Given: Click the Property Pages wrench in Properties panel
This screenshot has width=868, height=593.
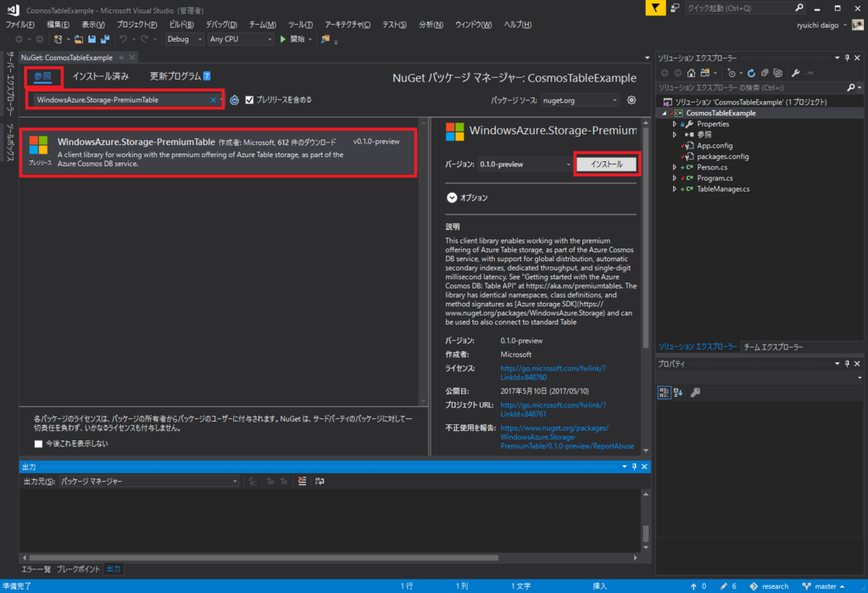Looking at the screenshot, I should click(x=696, y=393).
